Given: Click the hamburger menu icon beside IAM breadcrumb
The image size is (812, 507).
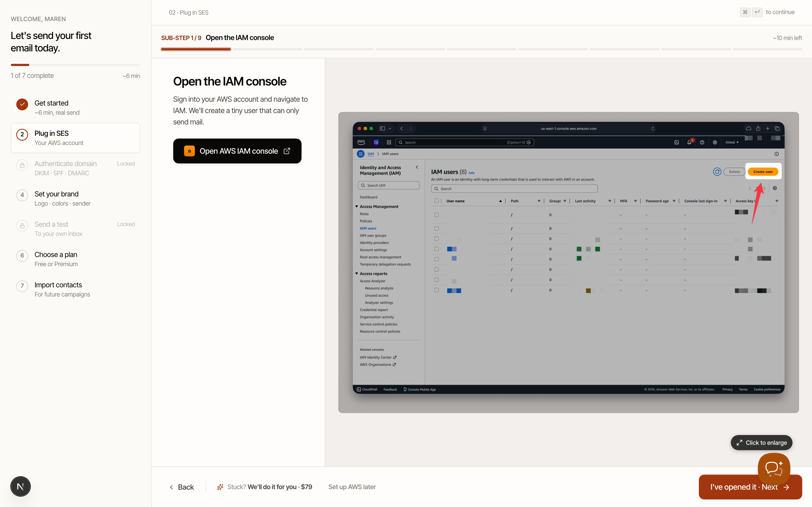Looking at the screenshot, I should pyautogui.click(x=361, y=154).
